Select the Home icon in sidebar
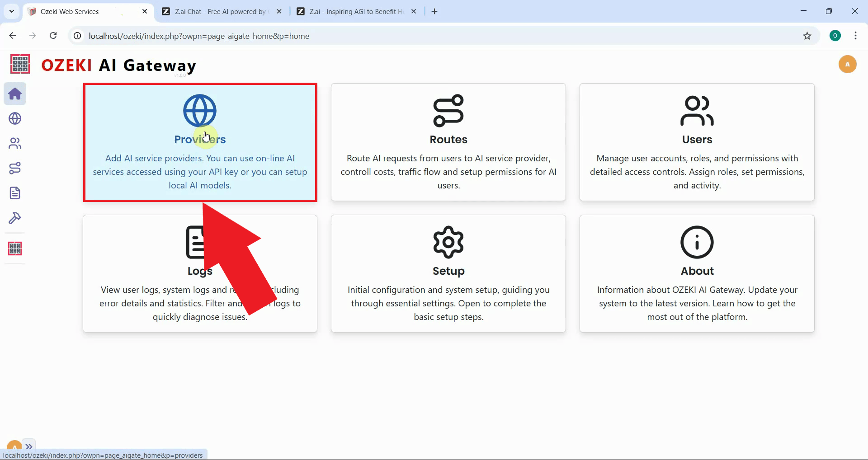 (15, 94)
